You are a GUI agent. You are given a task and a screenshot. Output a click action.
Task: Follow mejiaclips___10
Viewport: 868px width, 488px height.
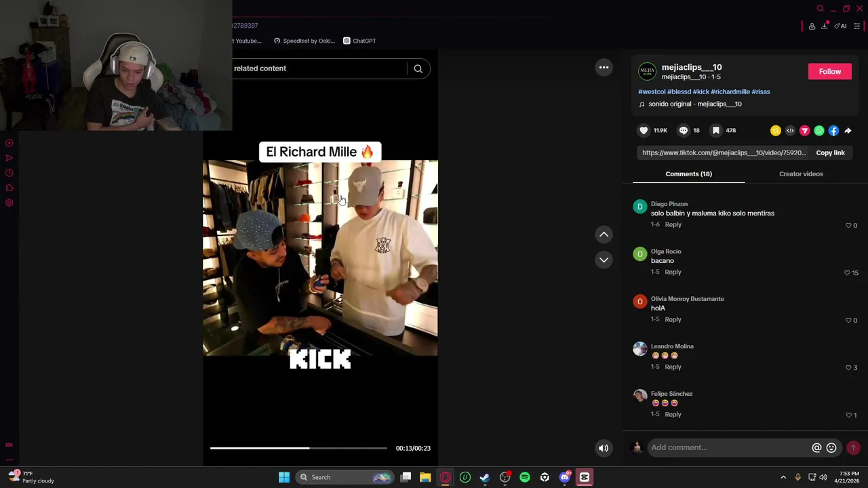pos(829,71)
